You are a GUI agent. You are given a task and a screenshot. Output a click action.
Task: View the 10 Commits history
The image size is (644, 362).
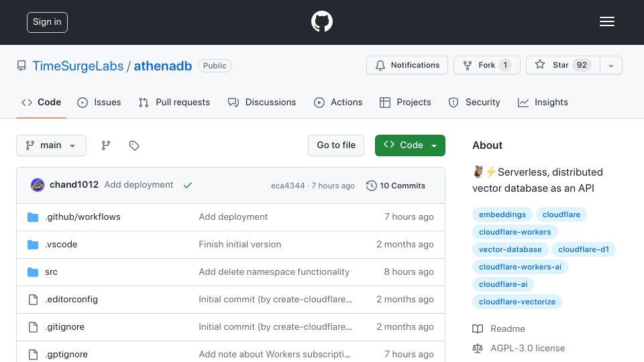click(396, 186)
